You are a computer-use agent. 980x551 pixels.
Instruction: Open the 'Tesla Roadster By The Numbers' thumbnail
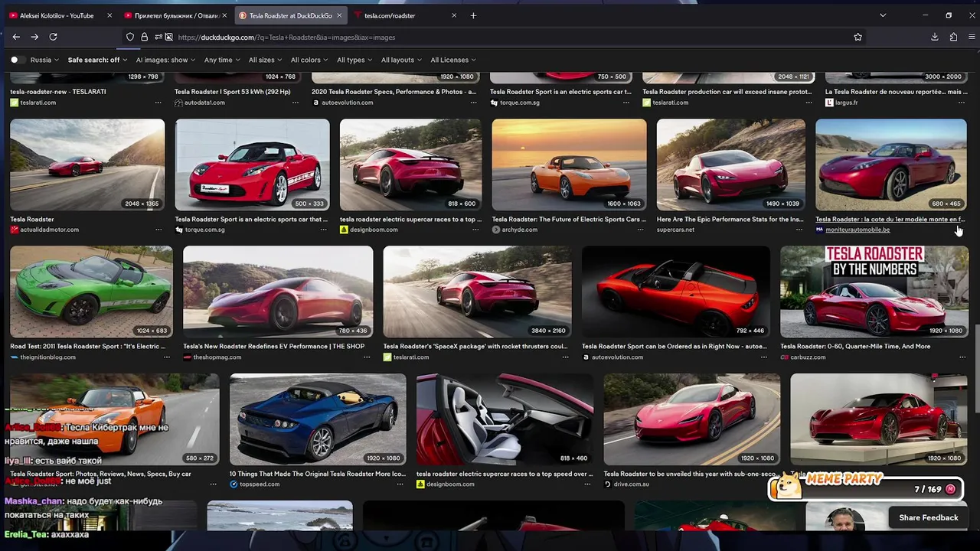pos(874,292)
